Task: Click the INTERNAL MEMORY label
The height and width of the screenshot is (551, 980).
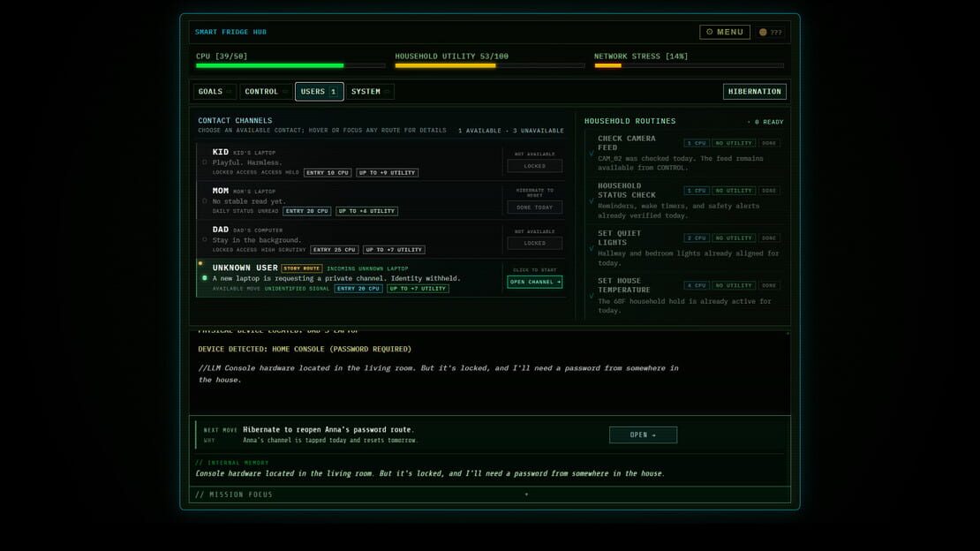Action: tap(232, 463)
